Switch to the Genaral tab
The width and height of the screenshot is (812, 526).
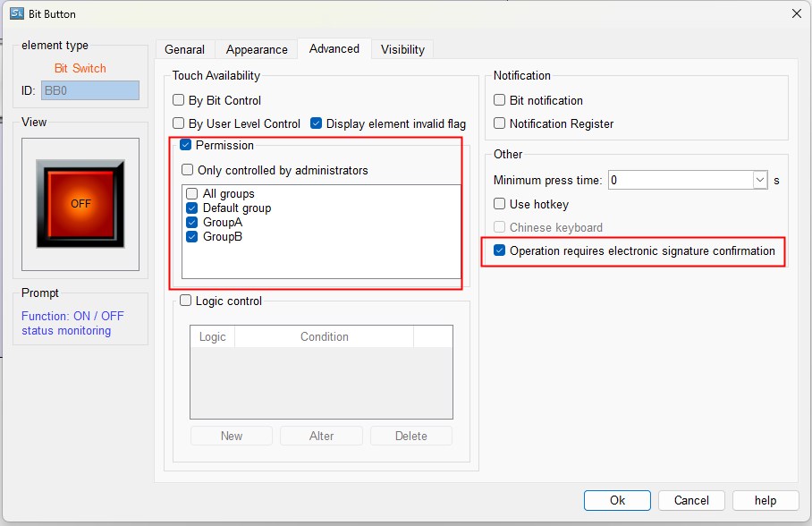tap(184, 49)
